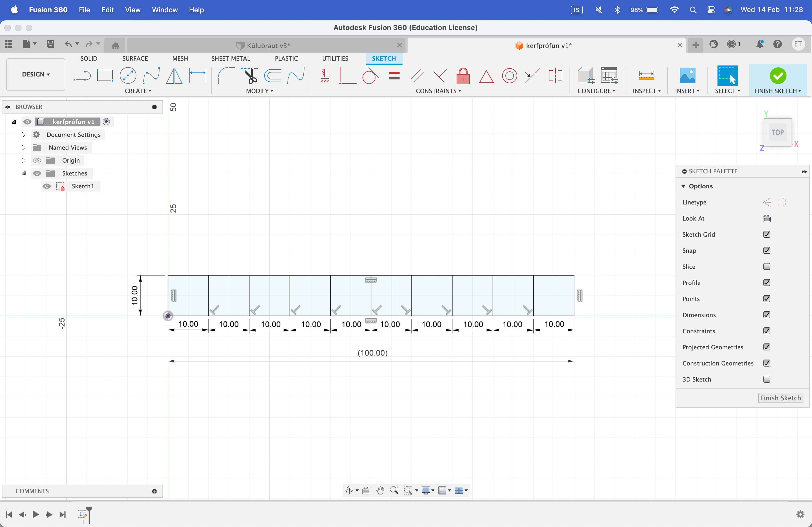Screen dimensions: 812x527
Task: Click the Look At icon in Sketch Palette
Action: (x=767, y=218)
